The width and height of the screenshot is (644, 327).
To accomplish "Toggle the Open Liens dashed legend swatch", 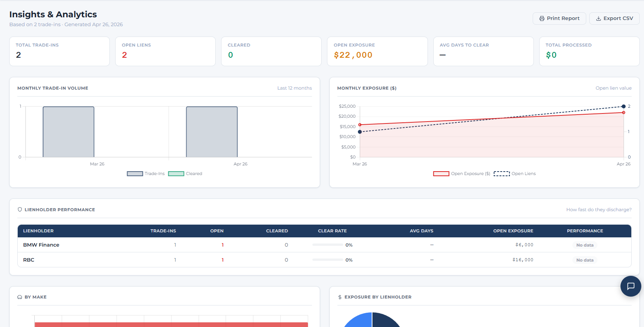I will [x=501, y=174].
